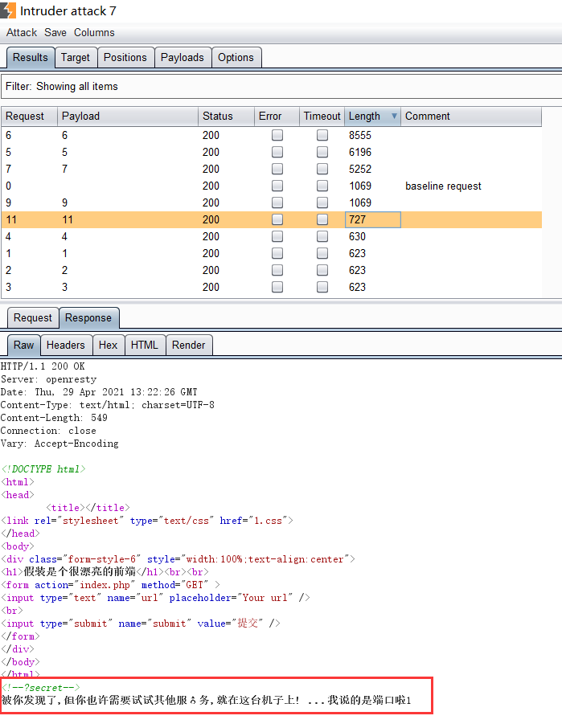Select the baseline request comment cell

coord(443,186)
